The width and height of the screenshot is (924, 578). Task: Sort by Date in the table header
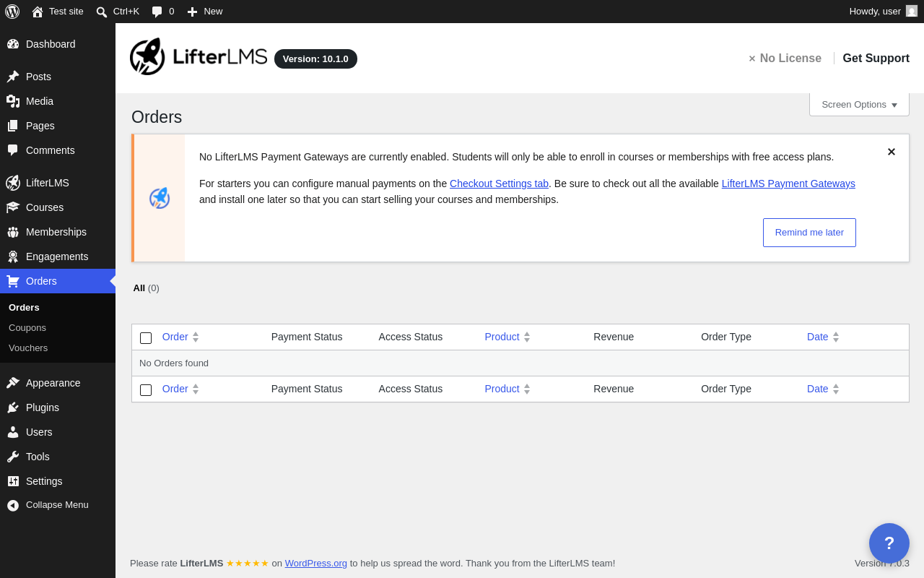823,337
